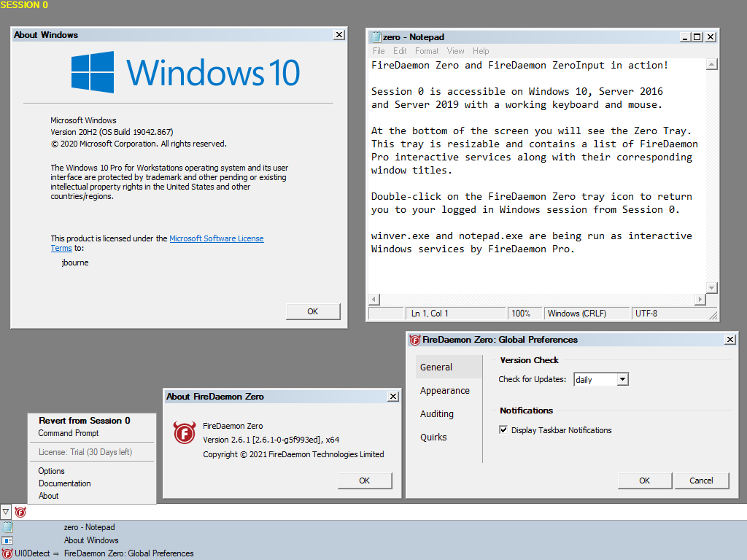Select 'FireDaemon Zero: Global Preferences' tray entry
Screen dimensions: 747x560
pyautogui.click(x=128, y=553)
